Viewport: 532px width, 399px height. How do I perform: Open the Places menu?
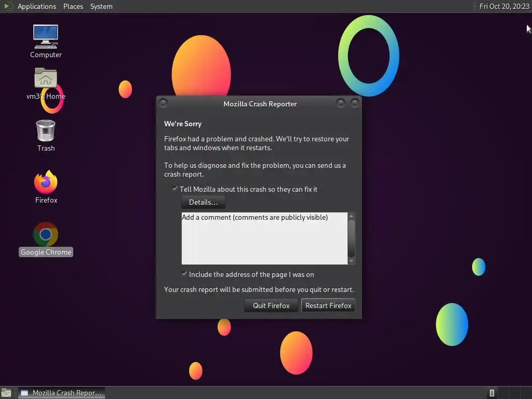[x=73, y=6]
